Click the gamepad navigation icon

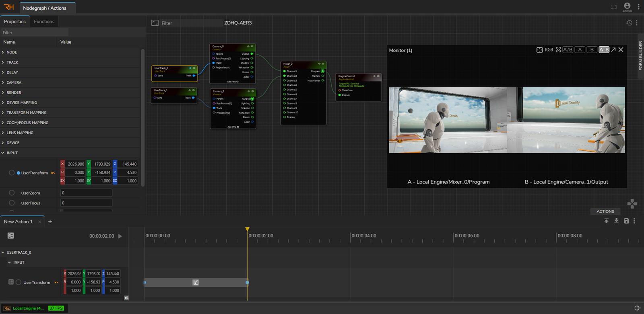point(632,204)
